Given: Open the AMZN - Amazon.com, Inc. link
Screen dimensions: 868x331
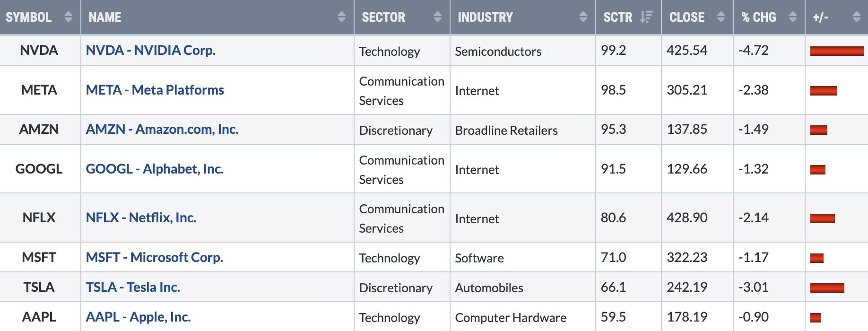Looking at the screenshot, I should point(162,129).
